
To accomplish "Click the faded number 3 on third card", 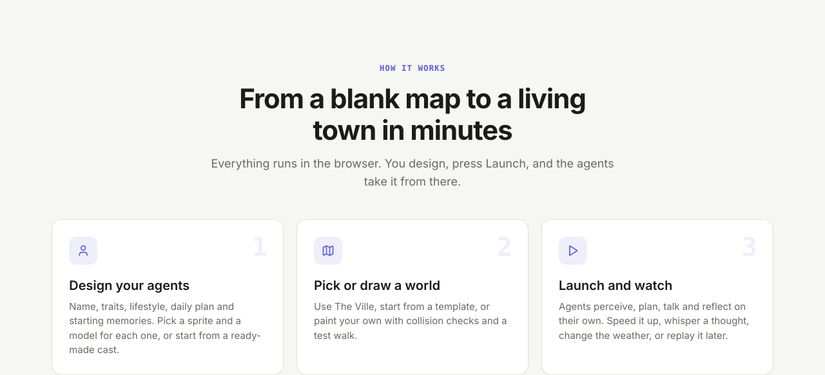I will tap(749, 247).
